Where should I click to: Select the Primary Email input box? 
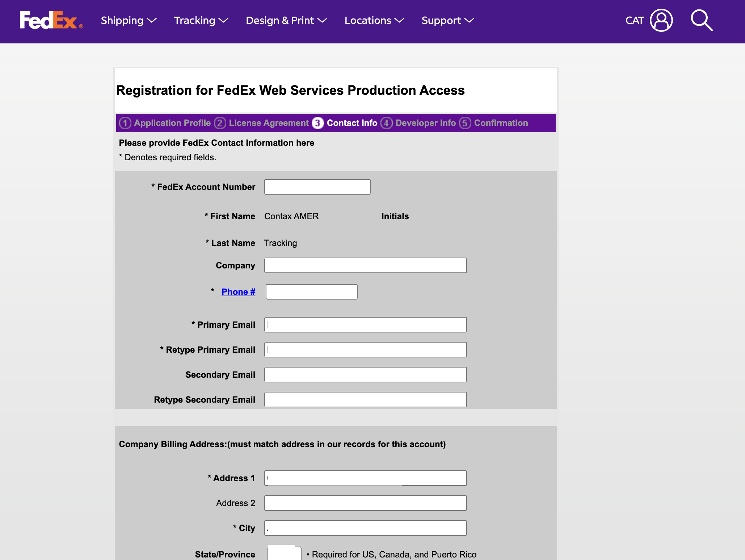[x=365, y=325]
